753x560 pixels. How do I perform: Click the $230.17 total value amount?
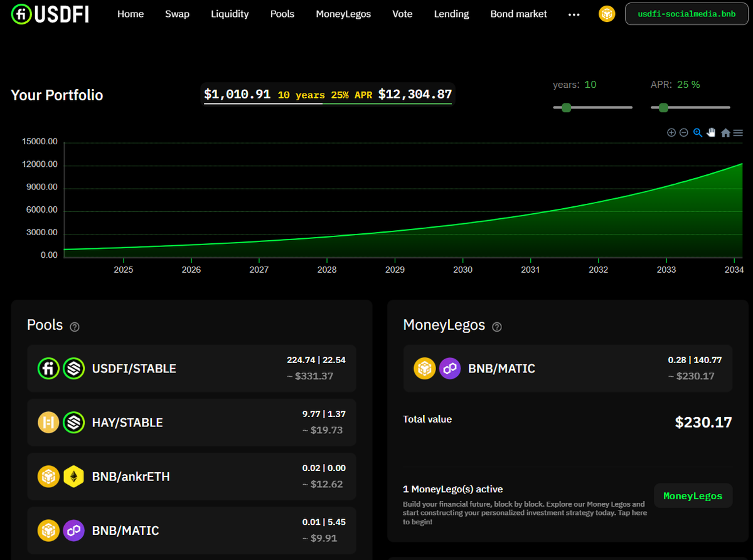pyautogui.click(x=703, y=422)
